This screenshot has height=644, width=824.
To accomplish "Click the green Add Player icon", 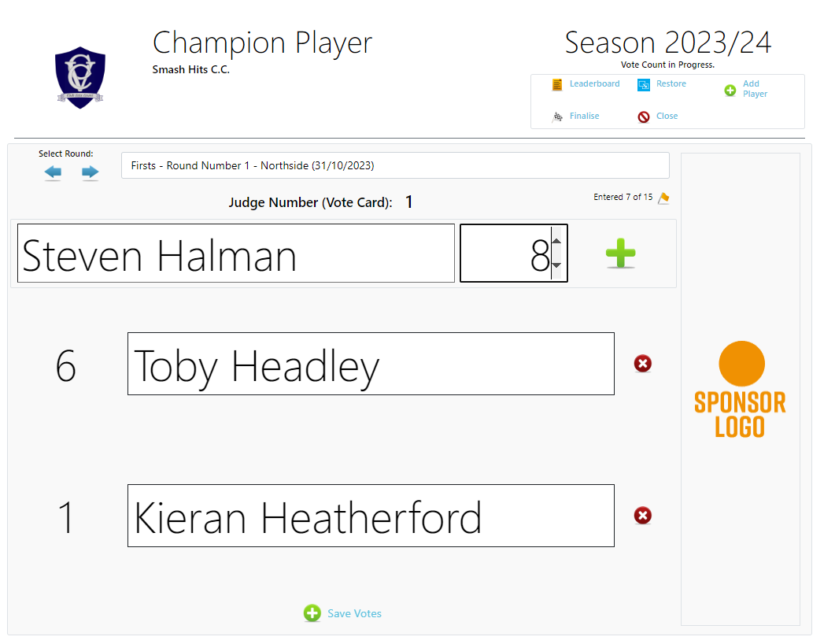I will pos(730,91).
